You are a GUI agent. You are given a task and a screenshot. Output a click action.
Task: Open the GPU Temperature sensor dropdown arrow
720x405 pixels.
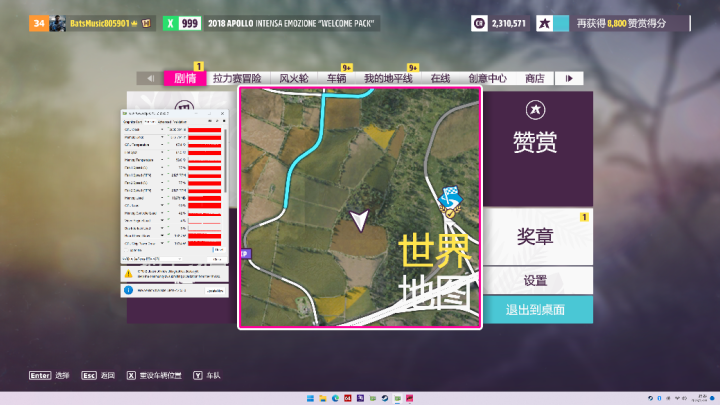pyautogui.click(x=162, y=145)
